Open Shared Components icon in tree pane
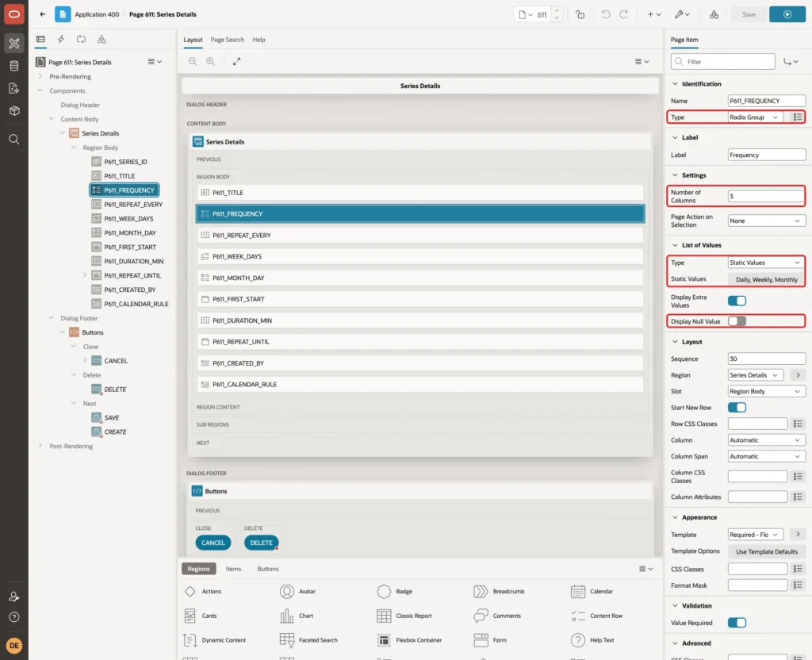 101,40
